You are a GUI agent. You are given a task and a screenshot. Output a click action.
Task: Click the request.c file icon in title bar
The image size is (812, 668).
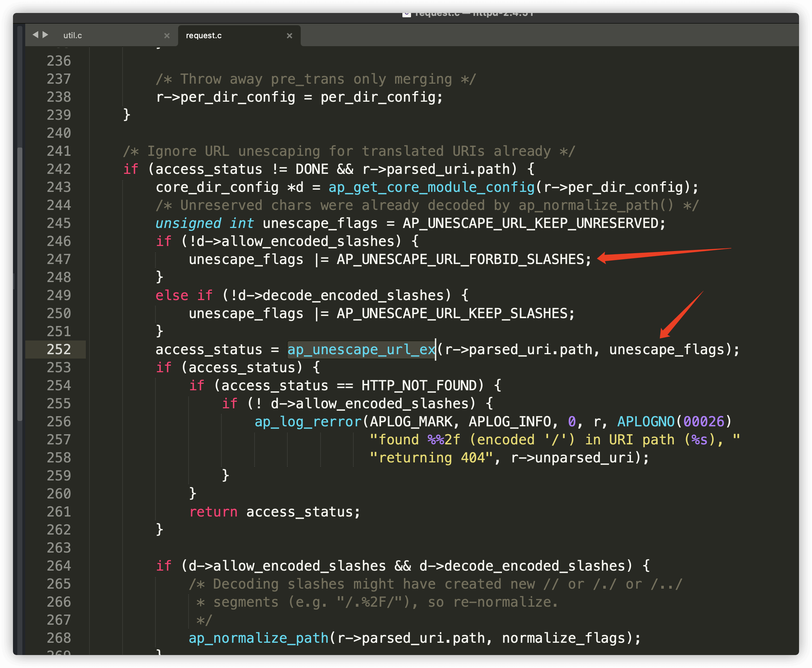click(407, 15)
